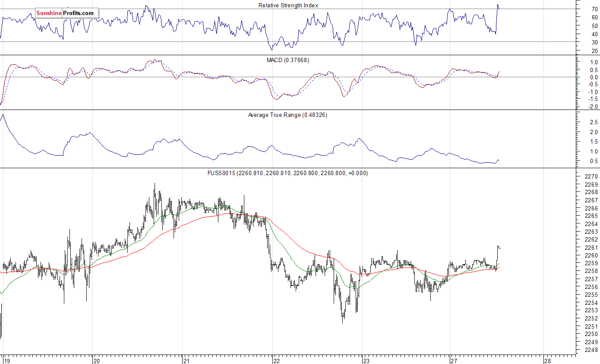Click the RSI 50 level label

(594, 25)
